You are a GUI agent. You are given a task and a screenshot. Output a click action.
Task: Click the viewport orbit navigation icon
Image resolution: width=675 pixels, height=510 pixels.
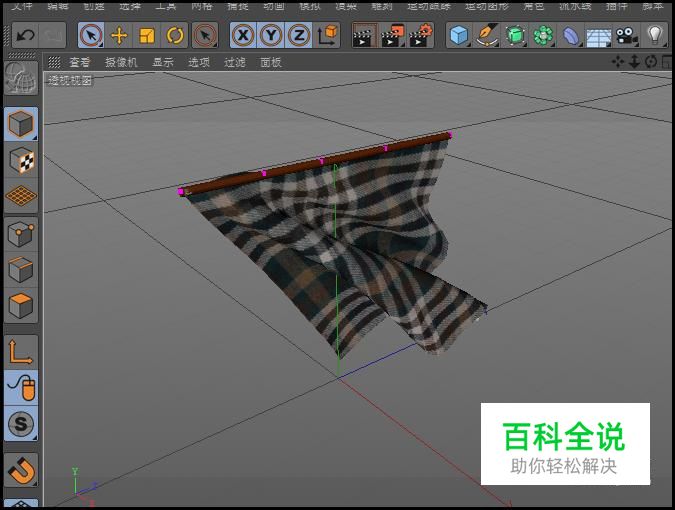point(650,62)
